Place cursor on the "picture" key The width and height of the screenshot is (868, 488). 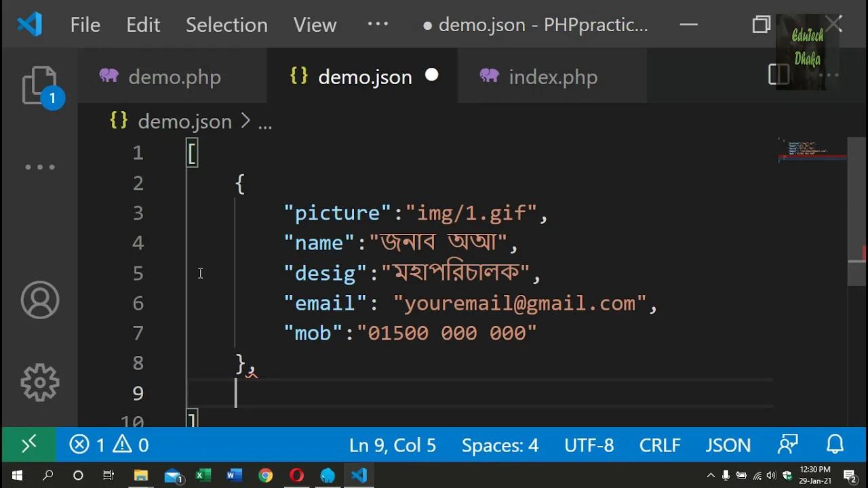[x=338, y=213]
